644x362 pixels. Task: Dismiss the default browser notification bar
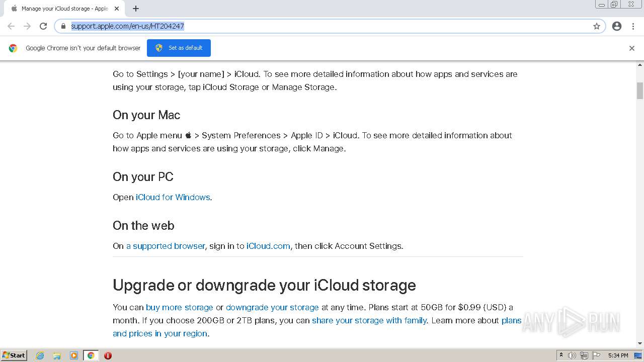click(x=632, y=48)
